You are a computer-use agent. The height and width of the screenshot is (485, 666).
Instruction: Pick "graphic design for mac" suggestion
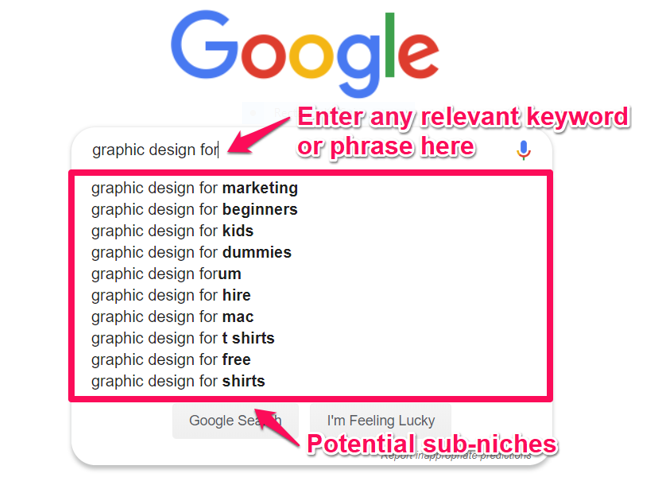pos(172,317)
